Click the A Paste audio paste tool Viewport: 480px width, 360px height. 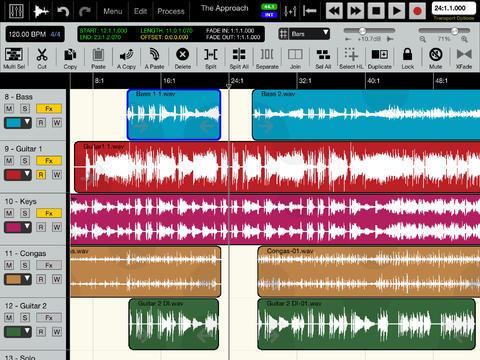pos(154,58)
